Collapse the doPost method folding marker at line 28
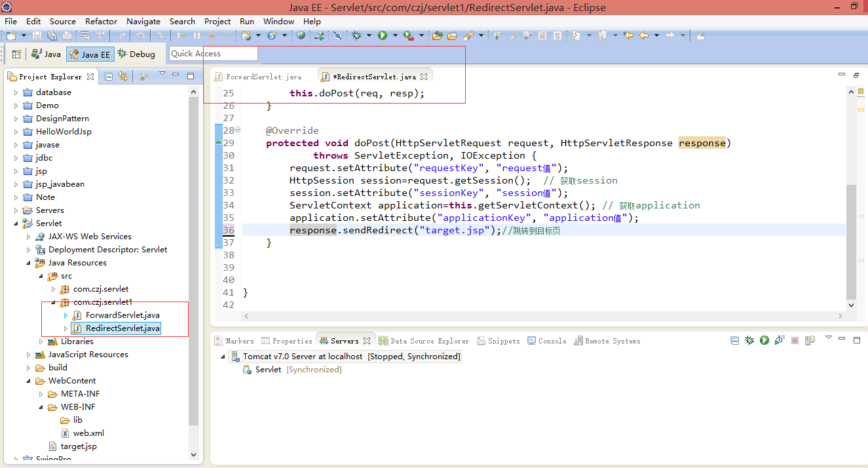868x468 pixels. coord(238,130)
